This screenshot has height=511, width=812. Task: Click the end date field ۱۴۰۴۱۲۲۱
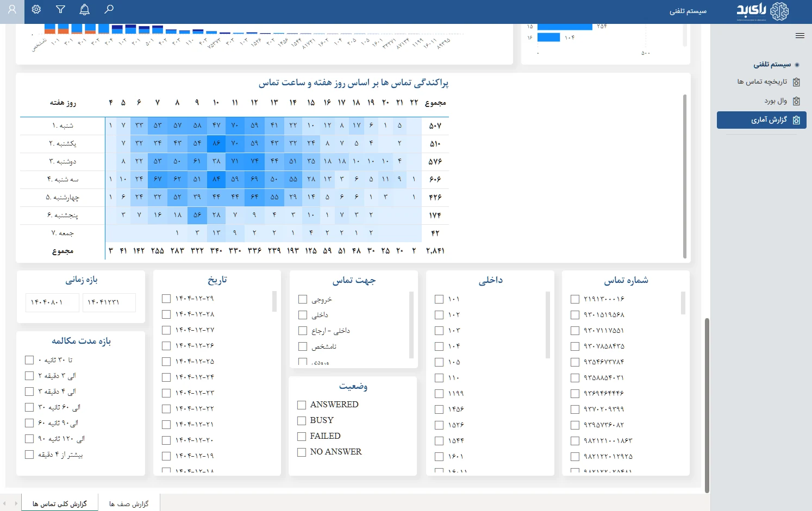click(x=108, y=302)
